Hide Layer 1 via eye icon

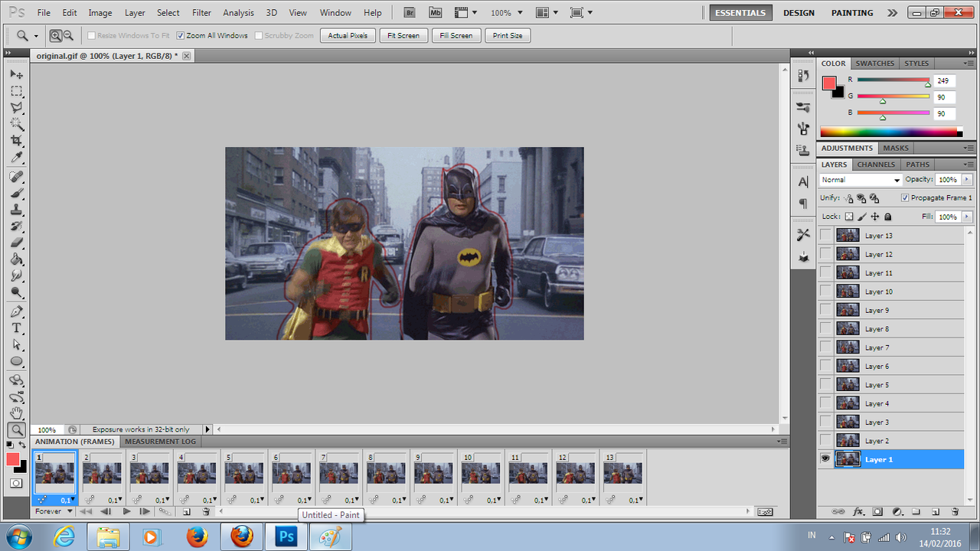point(825,459)
